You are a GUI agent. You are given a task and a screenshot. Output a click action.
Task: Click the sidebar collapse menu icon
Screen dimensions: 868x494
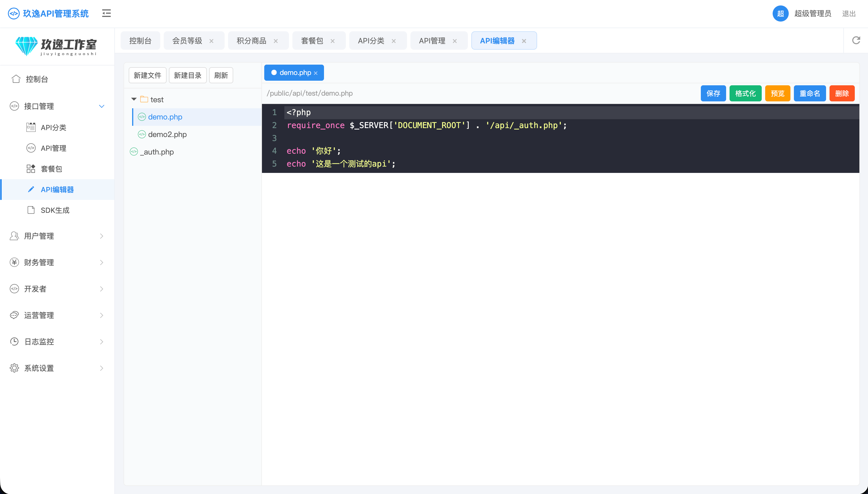[x=107, y=13]
